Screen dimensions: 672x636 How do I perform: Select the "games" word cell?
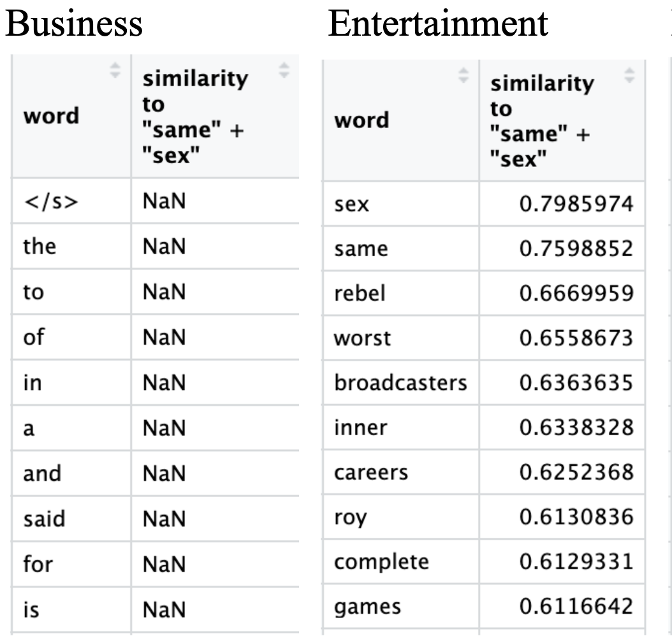point(368,606)
